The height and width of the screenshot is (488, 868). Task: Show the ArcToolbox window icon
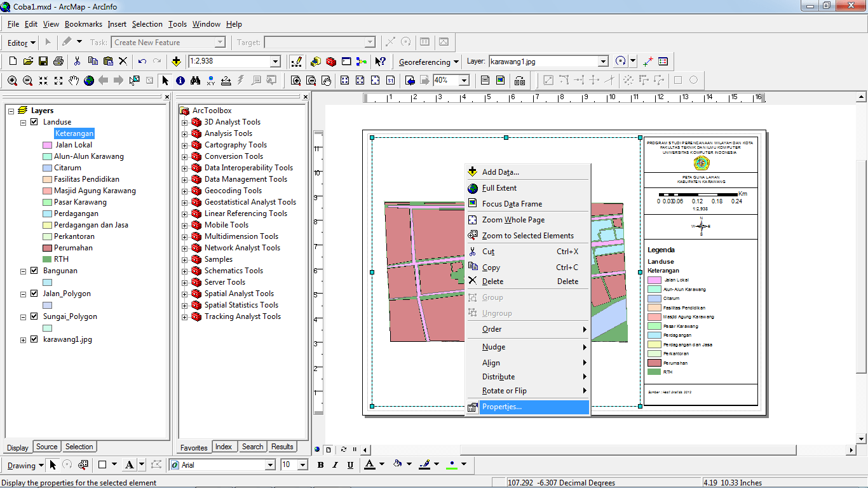tap(331, 62)
